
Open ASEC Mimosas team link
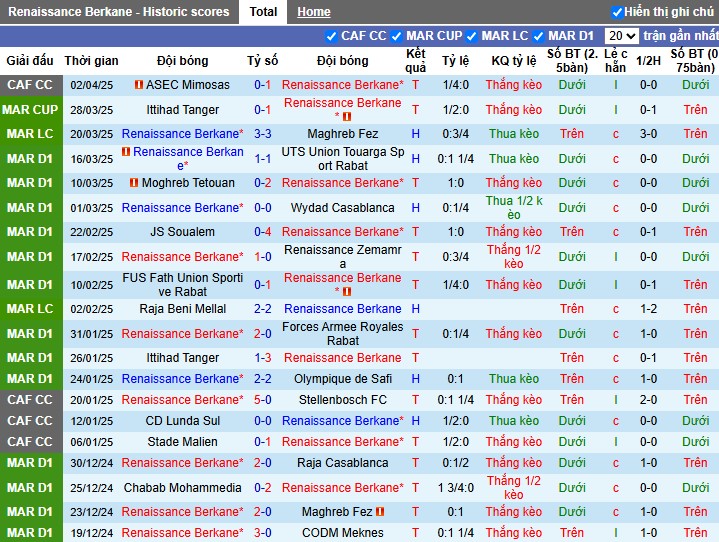point(188,85)
